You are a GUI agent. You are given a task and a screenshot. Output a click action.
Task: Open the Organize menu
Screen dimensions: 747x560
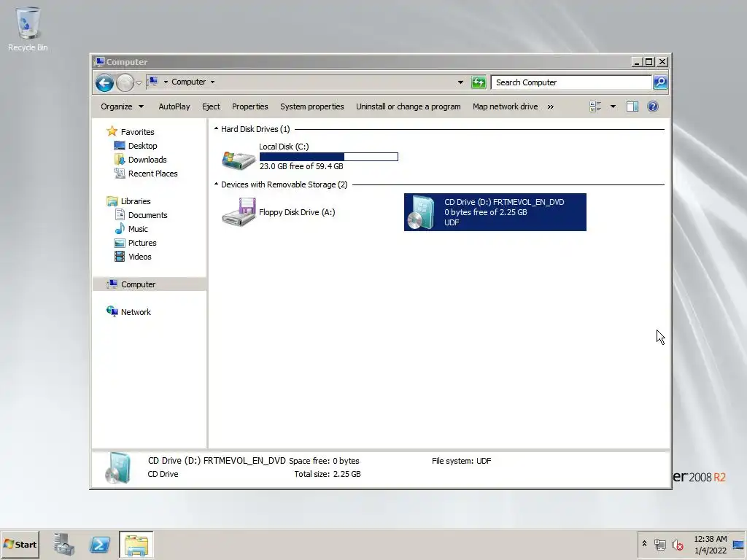(122, 106)
